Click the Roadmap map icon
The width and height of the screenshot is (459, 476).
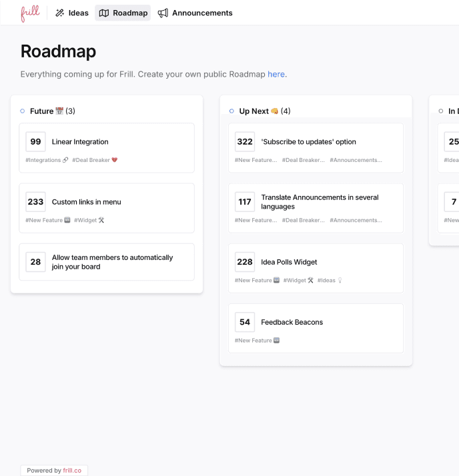pyautogui.click(x=104, y=13)
